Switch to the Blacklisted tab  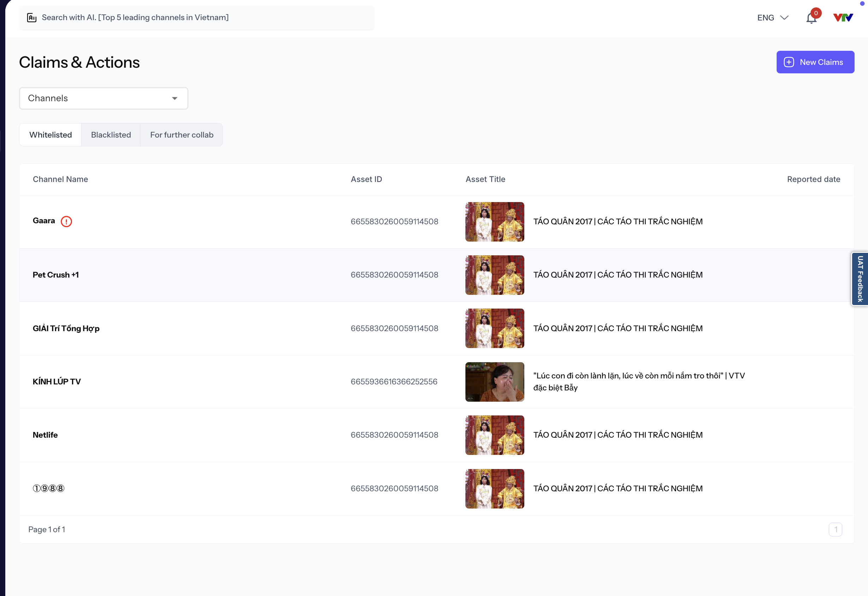pyautogui.click(x=111, y=135)
